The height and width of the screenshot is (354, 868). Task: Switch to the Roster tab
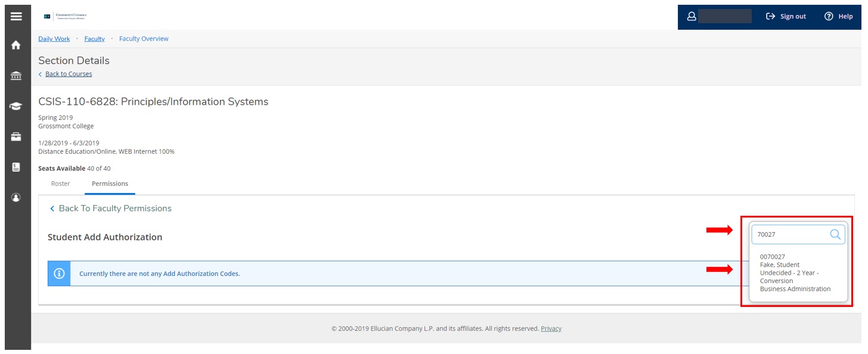pyautogui.click(x=60, y=184)
